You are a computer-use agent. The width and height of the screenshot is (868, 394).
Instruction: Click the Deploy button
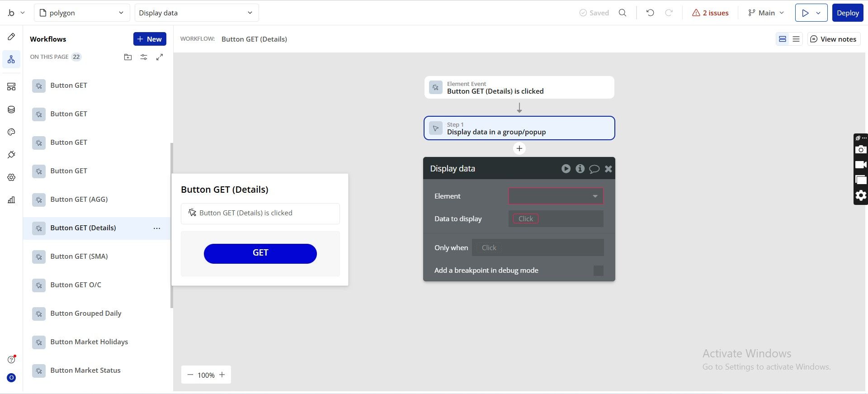848,13
